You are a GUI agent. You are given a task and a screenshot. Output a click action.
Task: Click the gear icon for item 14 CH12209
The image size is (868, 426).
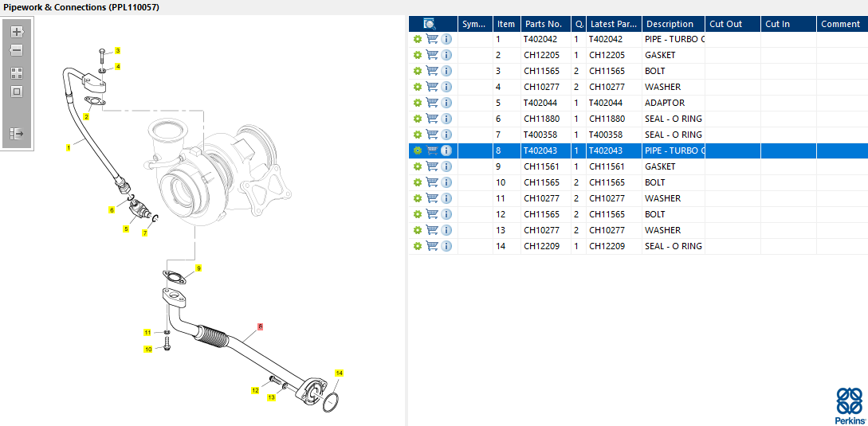418,245
